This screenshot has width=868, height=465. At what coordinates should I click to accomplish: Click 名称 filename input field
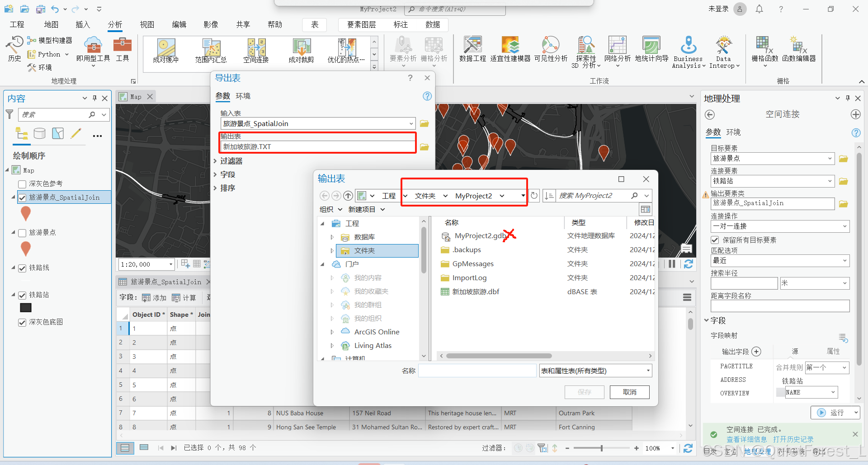pyautogui.click(x=477, y=371)
